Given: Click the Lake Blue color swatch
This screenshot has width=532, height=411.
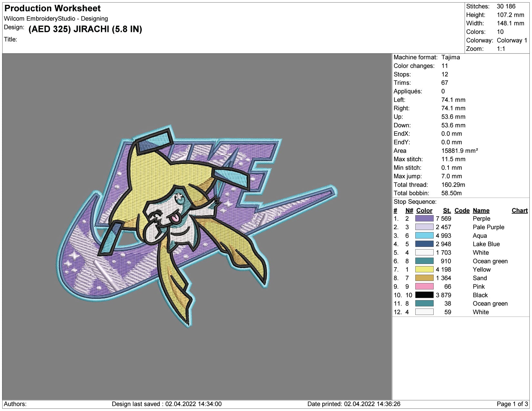Looking at the screenshot, I should (424, 244).
